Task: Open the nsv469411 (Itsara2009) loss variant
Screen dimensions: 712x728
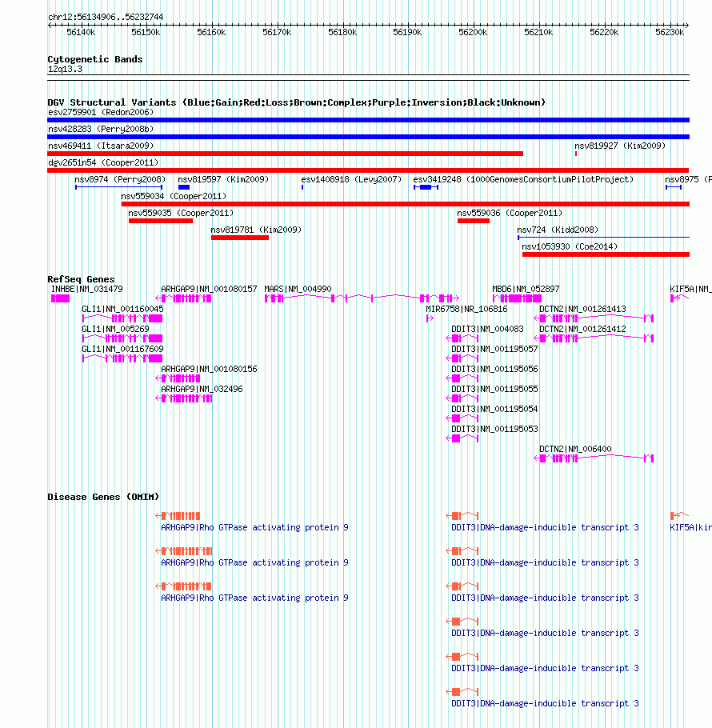Action: (x=285, y=154)
